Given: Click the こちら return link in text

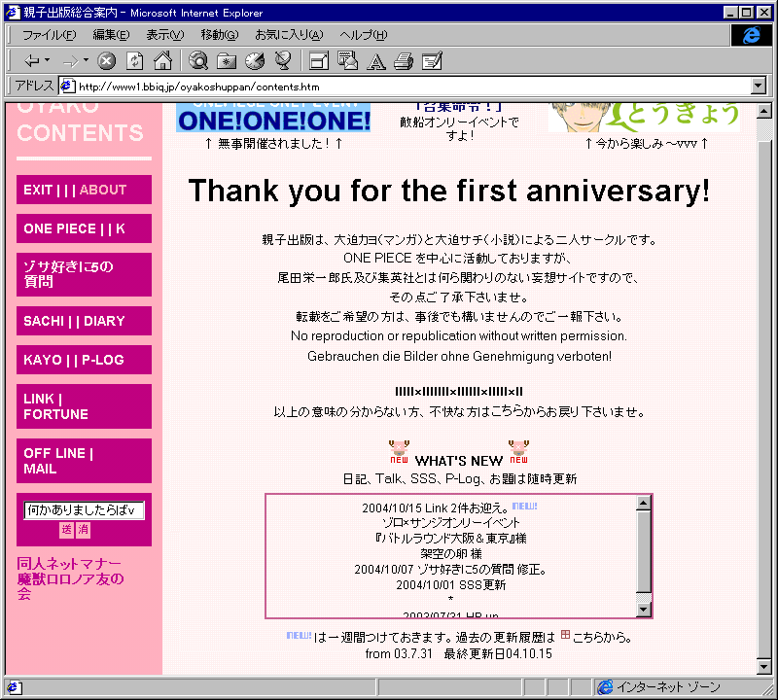Looking at the screenshot, I should coord(510,412).
